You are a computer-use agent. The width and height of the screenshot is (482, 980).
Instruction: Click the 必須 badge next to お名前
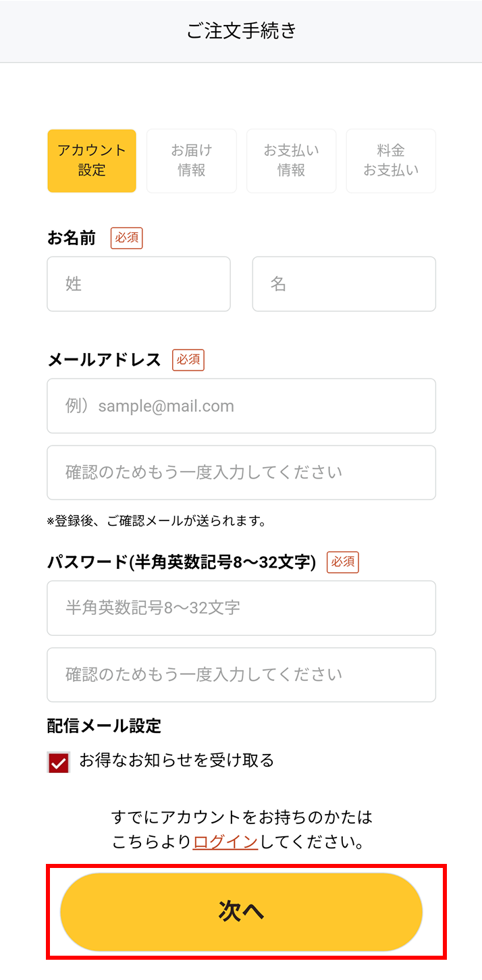point(127,238)
